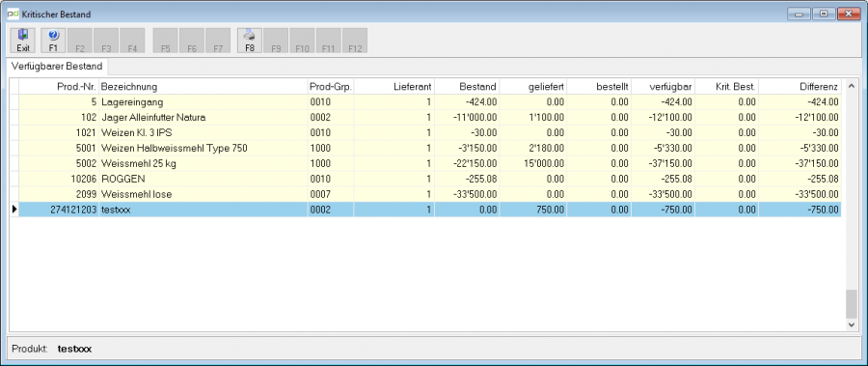Select the ROGGEN row

pos(429,179)
